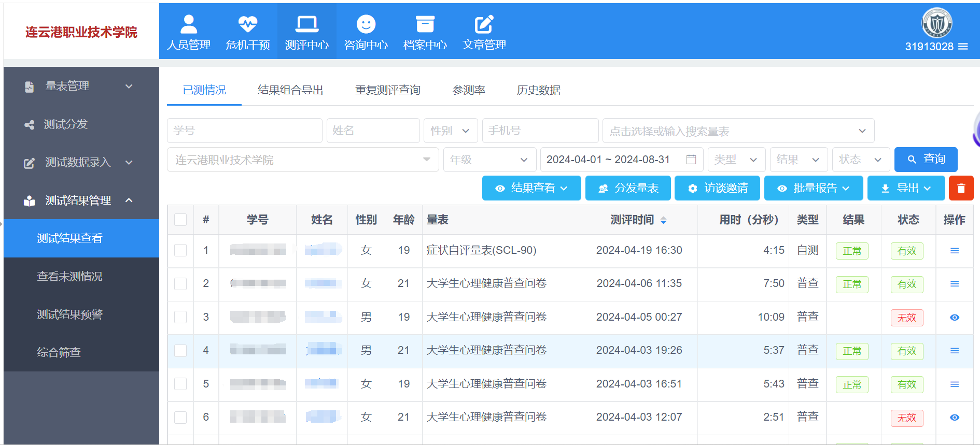Screen dimensions: 980x445
Task: Open 测评中心 laptop icon
Action: pyautogui.click(x=307, y=24)
